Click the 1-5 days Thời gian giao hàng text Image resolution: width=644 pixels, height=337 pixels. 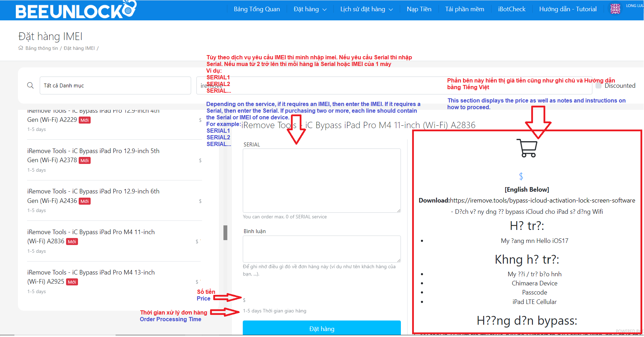click(x=274, y=311)
